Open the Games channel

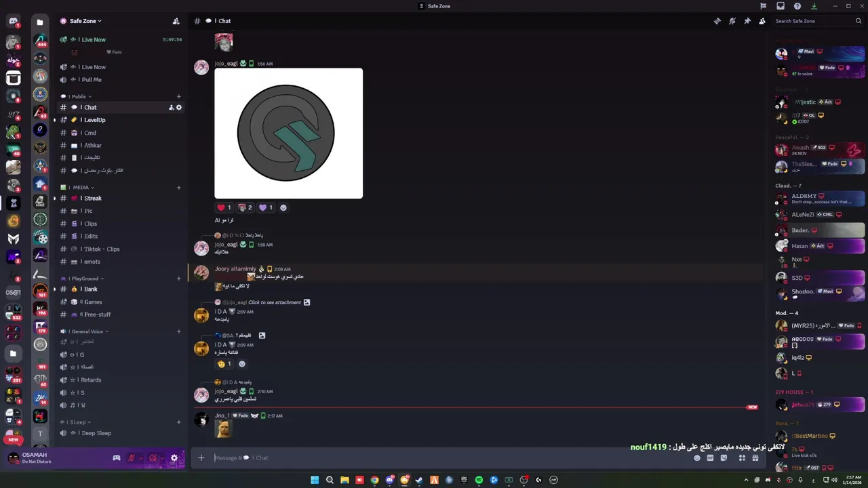click(x=121, y=302)
